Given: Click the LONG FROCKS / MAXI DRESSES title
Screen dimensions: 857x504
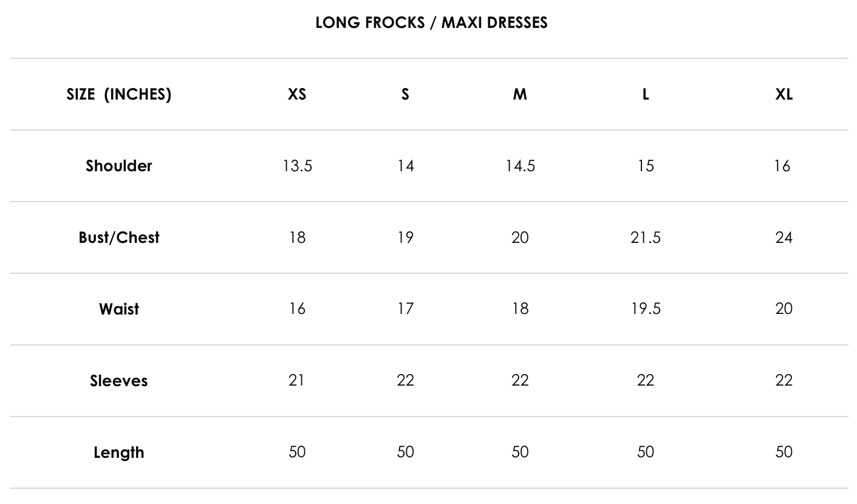Looking at the screenshot, I should [431, 22].
